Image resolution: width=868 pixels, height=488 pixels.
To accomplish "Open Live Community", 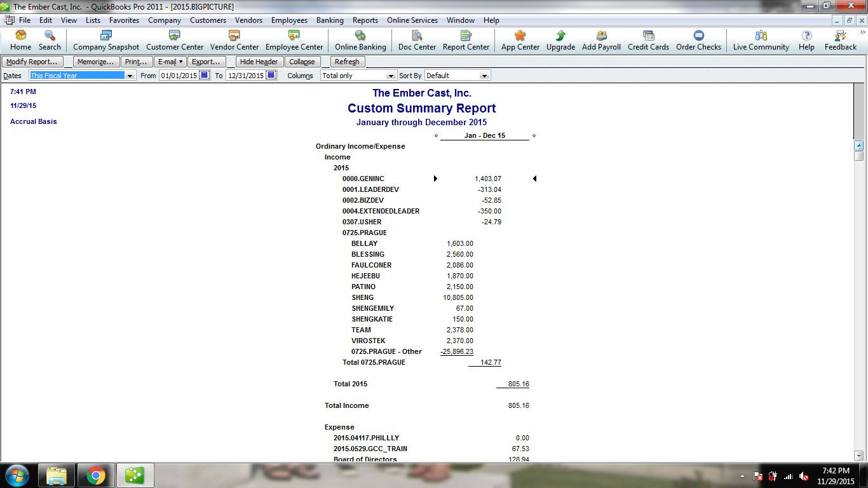I will tap(761, 40).
